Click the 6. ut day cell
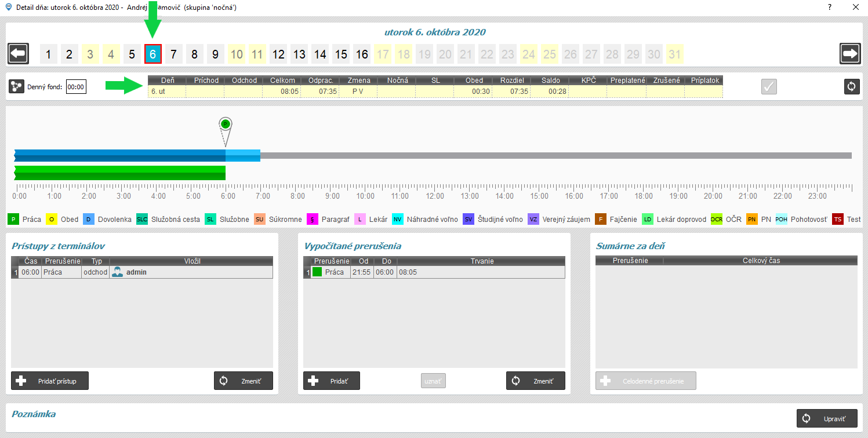The height and width of the screenshot is (438, 868). coord(167,91)
